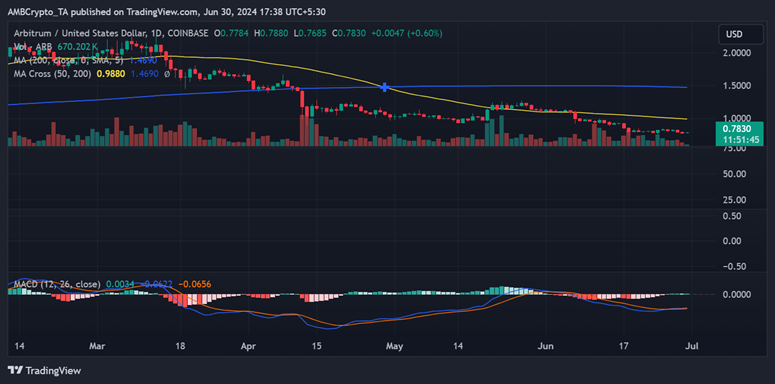The height and width of the screenshot is (384, 775).
Task: Click the ø symbol after MA Cross values
Action: (167, 74)
